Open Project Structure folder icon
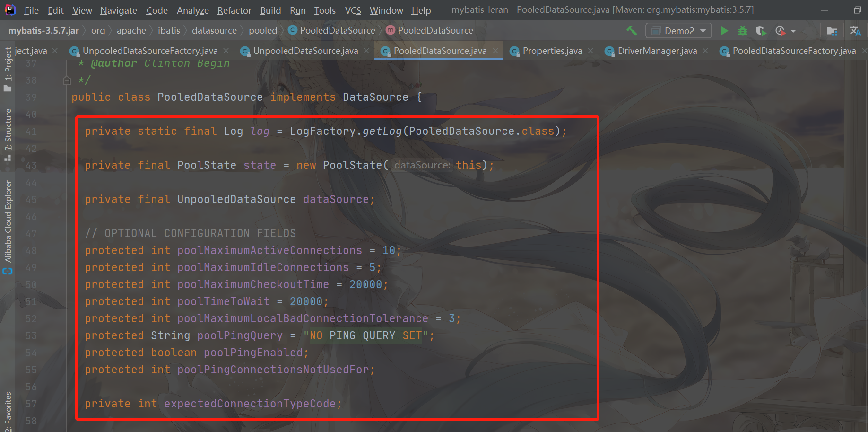Image resolution: width=868 pixels, height=432 pixels. pos(832,31)
